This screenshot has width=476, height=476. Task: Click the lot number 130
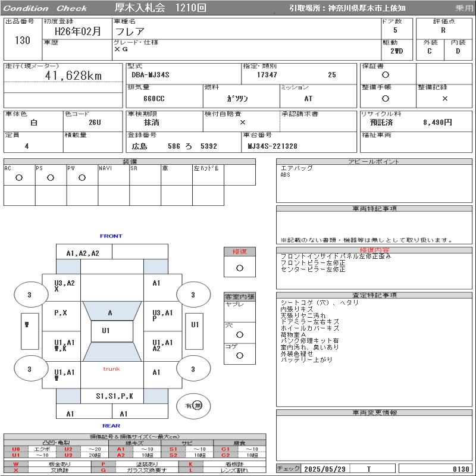23,40
